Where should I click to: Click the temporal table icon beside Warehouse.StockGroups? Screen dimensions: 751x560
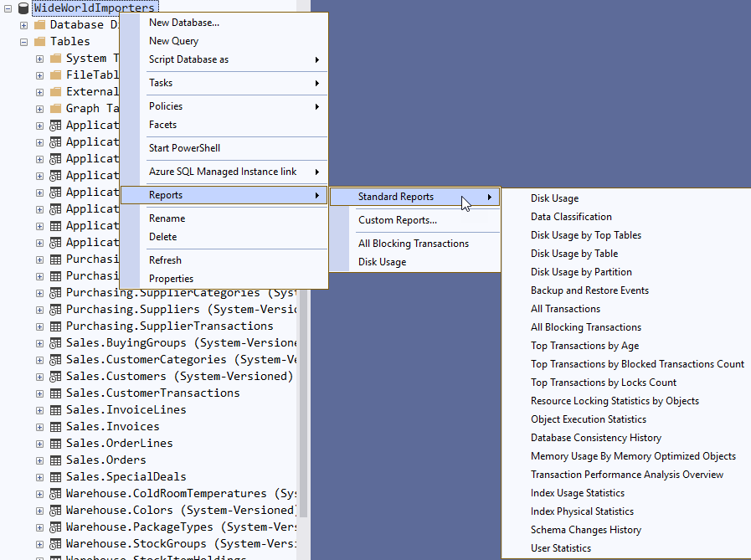coord(55,545)
